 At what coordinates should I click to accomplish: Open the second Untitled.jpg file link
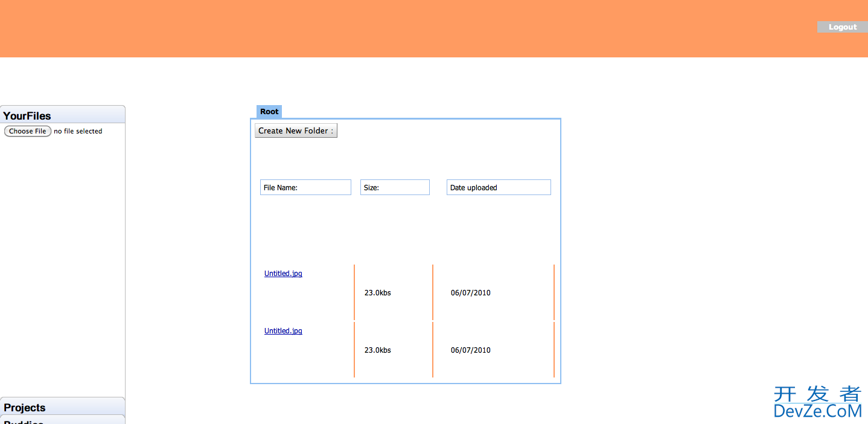[x=283, y=331]
